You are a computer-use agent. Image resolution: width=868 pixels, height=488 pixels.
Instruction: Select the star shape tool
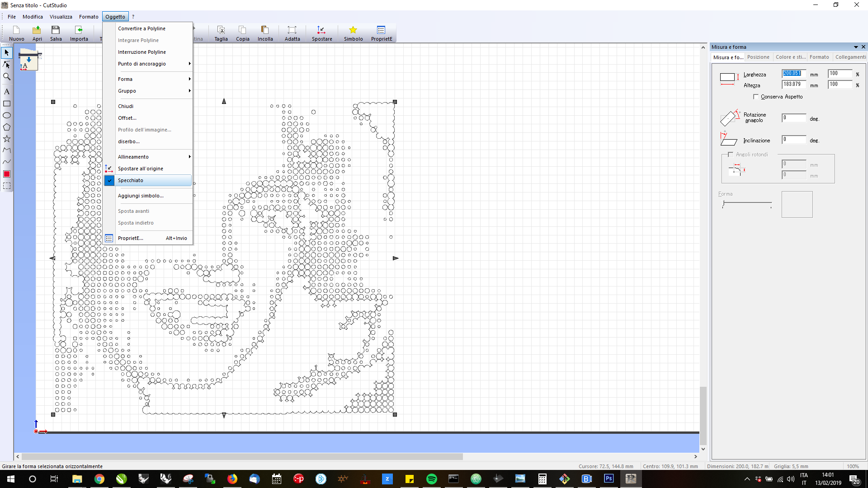tap(7, 139)
